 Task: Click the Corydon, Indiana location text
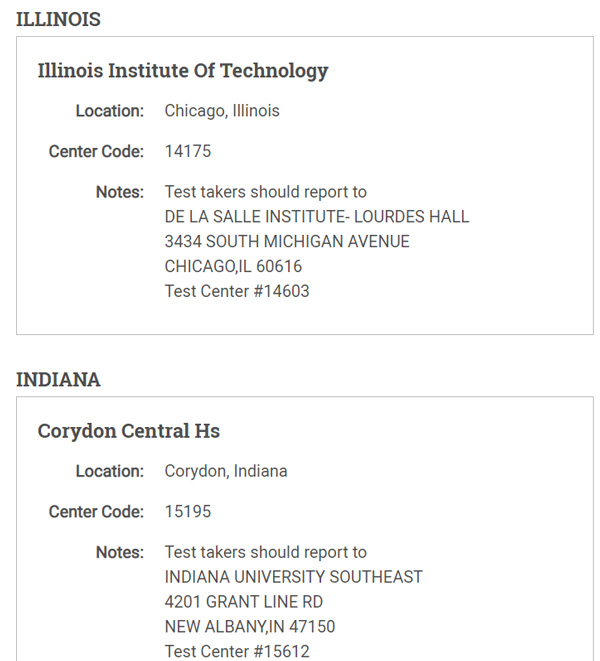click(x=226, y=471)
